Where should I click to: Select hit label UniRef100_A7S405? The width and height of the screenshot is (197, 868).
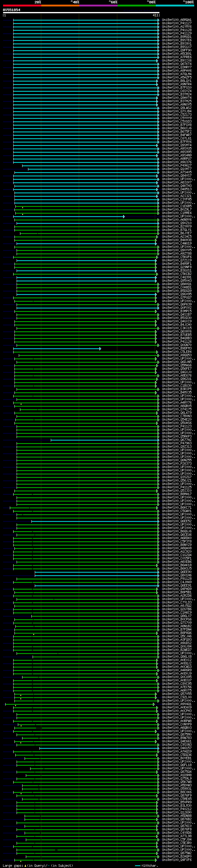pos(176,172)
